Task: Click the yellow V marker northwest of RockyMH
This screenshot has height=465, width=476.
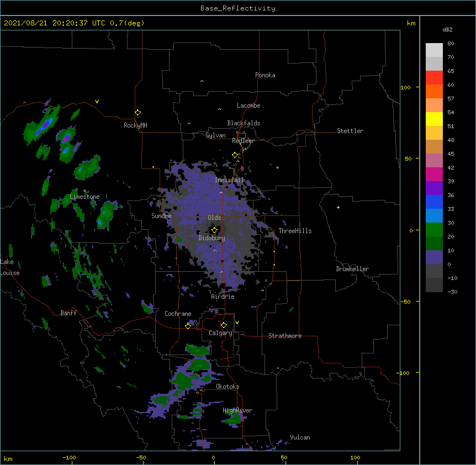Action: pyautogui.click(x=97, y=102)
